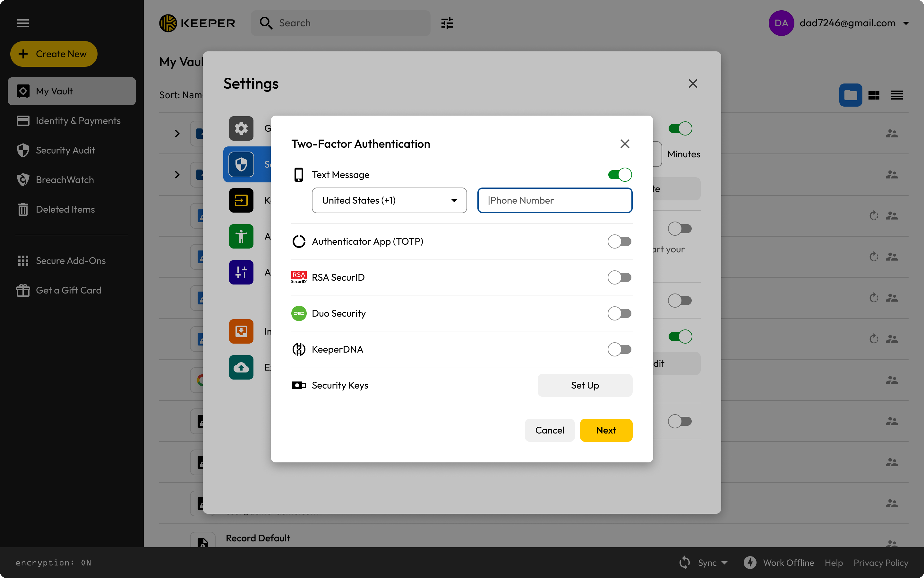Viewport: 924px width, 578px height.
Task: Open Deleted Items
Action: tap(72, 209)
